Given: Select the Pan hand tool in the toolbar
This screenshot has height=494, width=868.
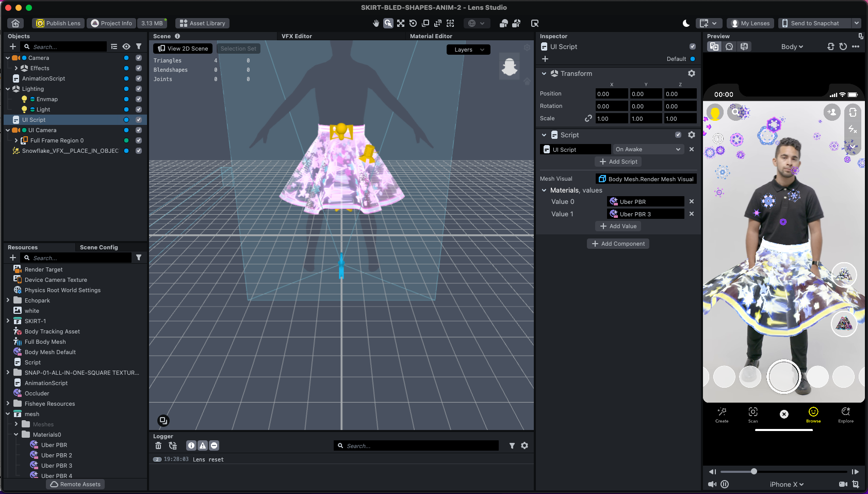Looking at the screenshot, I should pos(376,23).
